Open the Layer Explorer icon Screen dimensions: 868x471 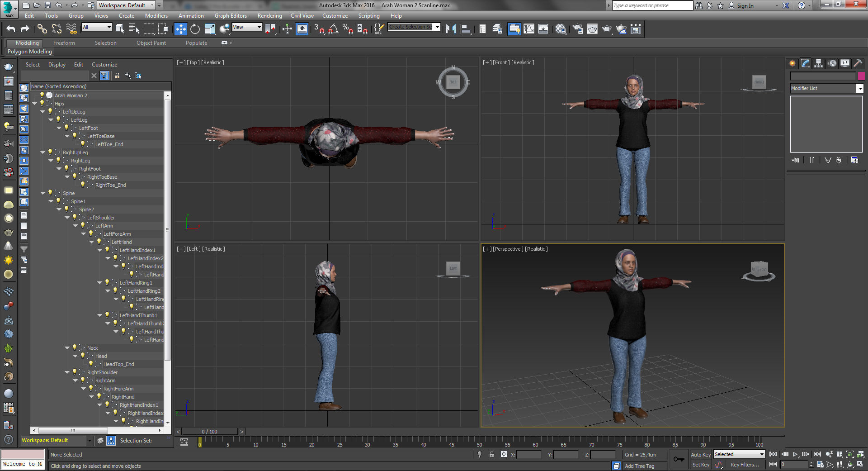[497, 29]
